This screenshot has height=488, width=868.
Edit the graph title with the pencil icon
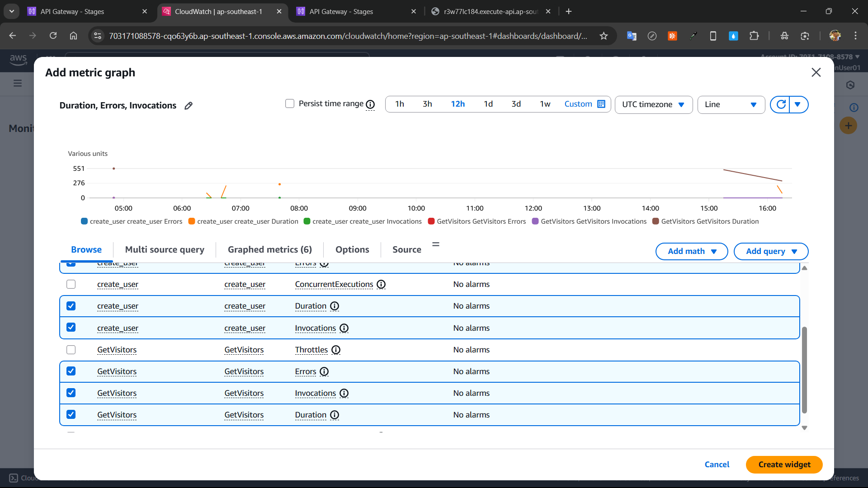(189, 106)
